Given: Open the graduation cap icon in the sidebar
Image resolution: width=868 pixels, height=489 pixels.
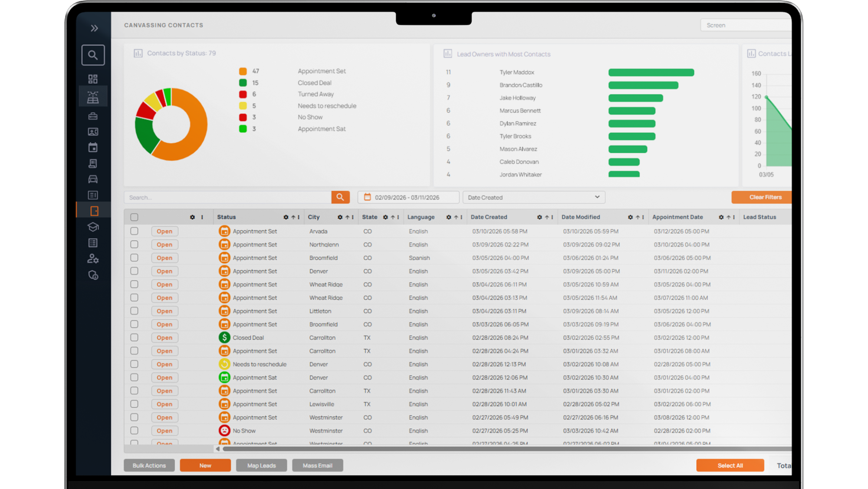Looking at the screenshot, I should [93, 227].
